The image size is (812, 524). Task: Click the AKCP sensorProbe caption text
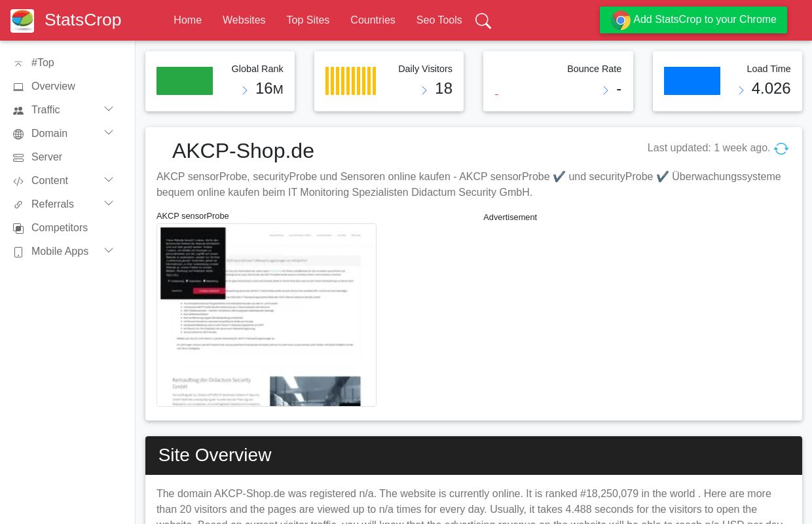tap(193, 216)
